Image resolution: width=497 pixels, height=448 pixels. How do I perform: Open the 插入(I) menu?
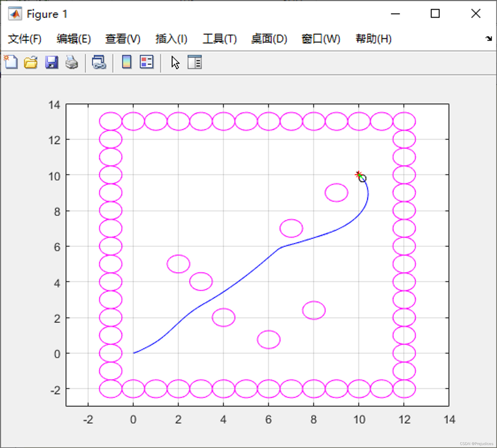click(171, 39)
